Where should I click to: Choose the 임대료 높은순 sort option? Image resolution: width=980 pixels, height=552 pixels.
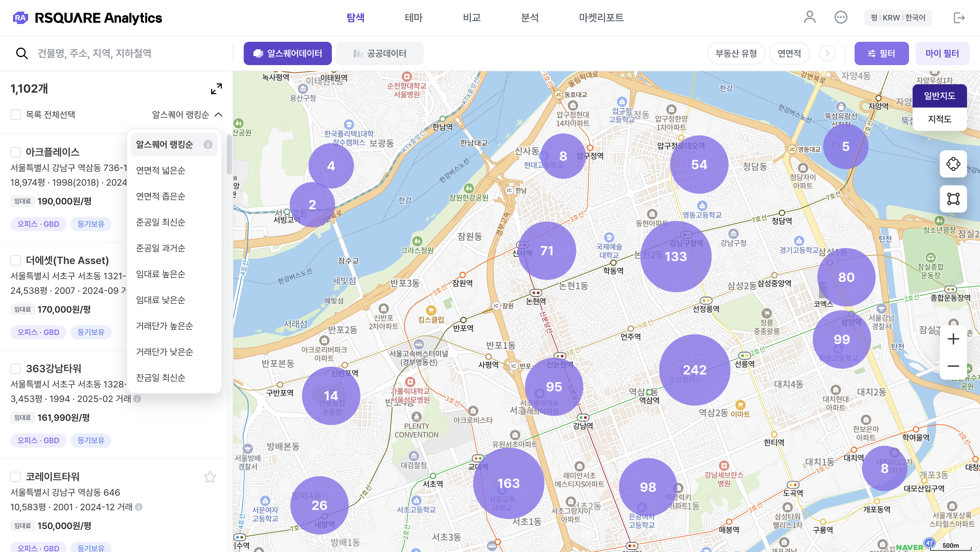click(x=160, y=274)
